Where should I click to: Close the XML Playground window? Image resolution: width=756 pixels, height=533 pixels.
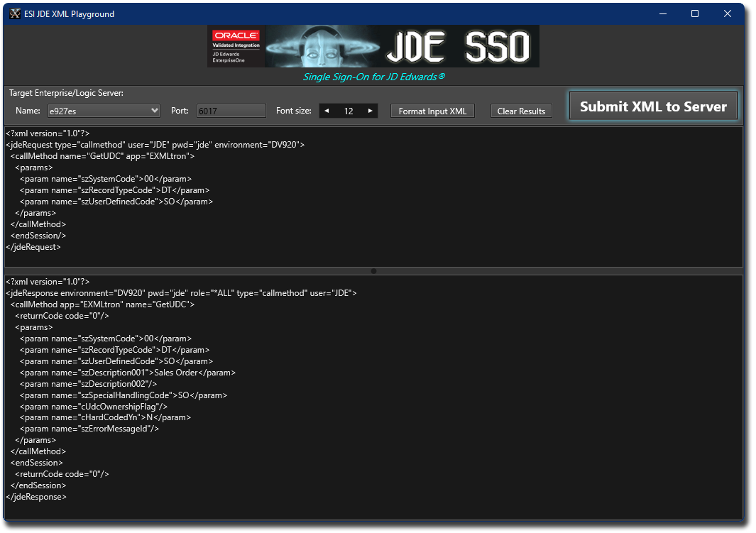[728, 13]
